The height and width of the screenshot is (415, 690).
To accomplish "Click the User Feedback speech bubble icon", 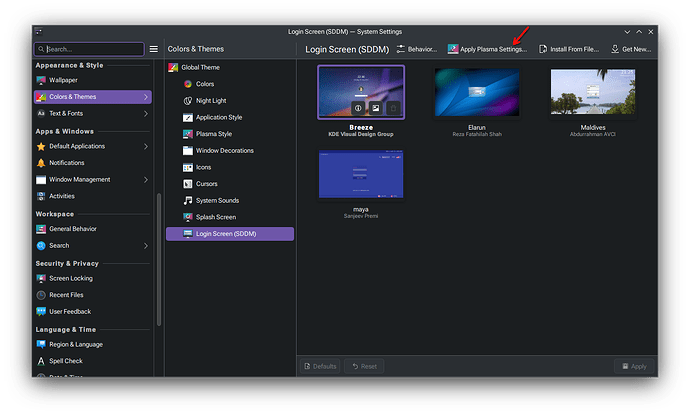I will [41, 312].
